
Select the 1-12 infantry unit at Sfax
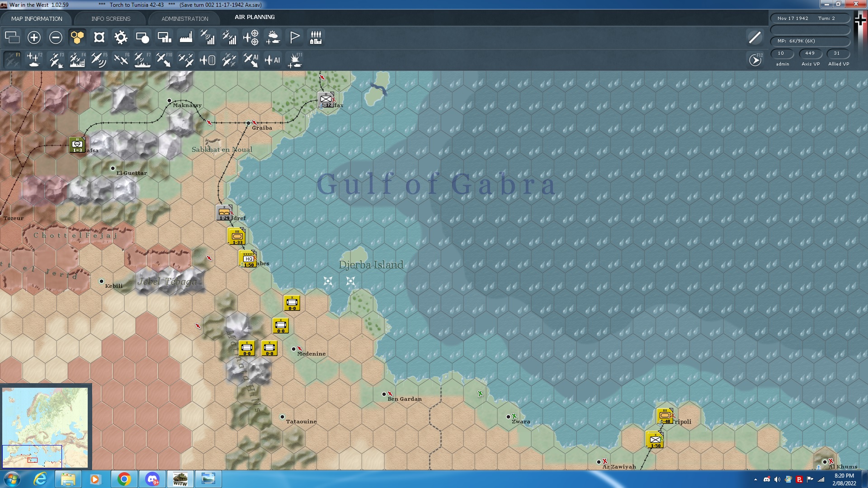point(326,100)
